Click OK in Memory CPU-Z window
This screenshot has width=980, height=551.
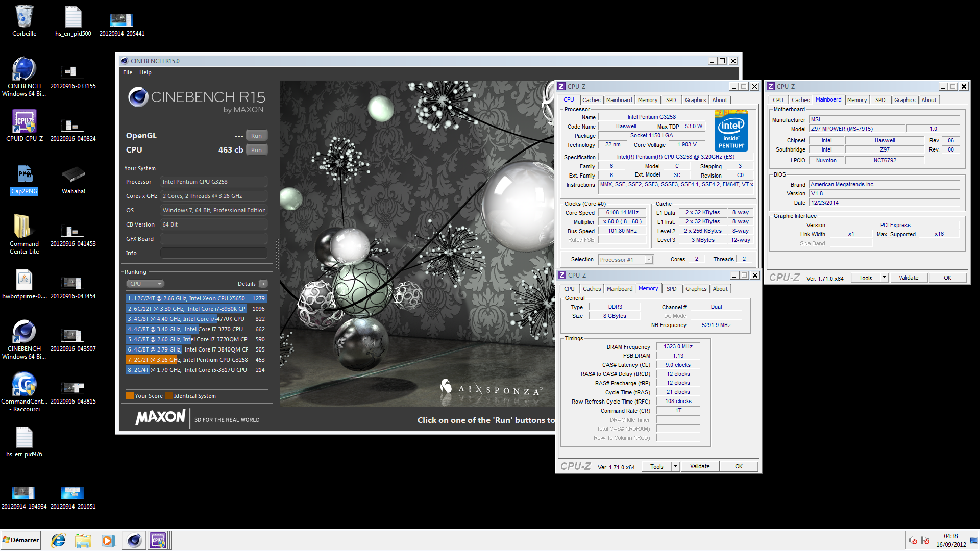click(x=739, y=467)
